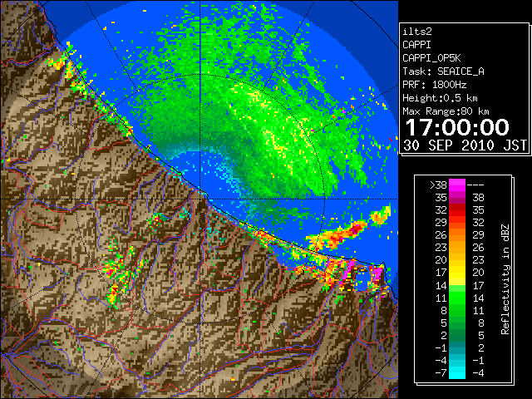
Task: Click the 'ilts2' site label
Action: pos(417,32)
